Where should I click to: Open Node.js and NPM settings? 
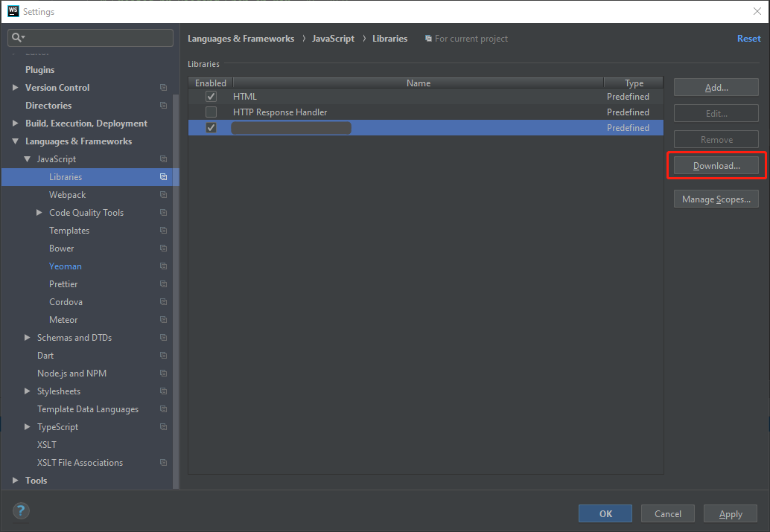[71, 374]
